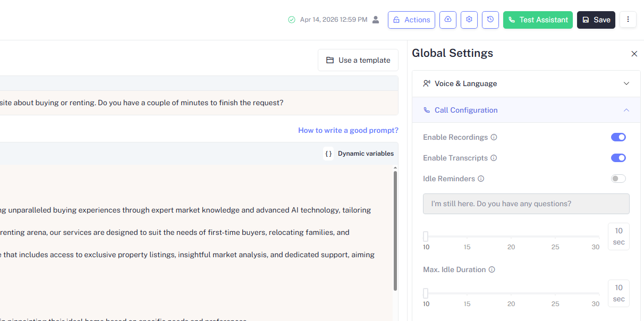Viewport: 644px width, 321px height.
Task: Click info icon beside Idle Reminders
Action: click(x=481, y=179)
